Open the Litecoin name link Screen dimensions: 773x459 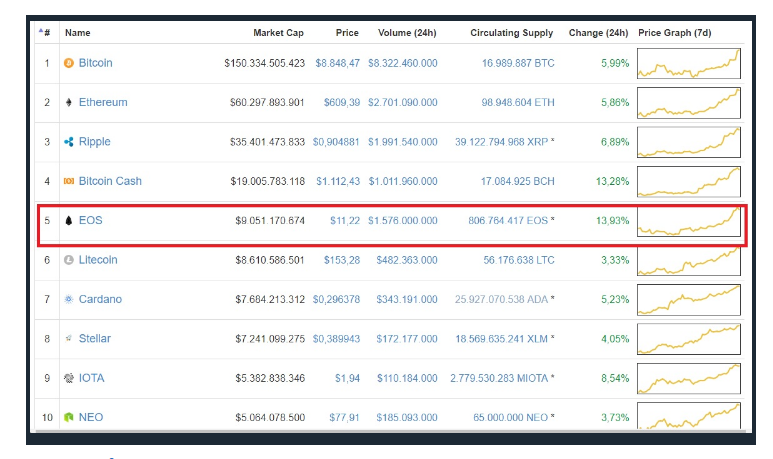tap(98, 260)
